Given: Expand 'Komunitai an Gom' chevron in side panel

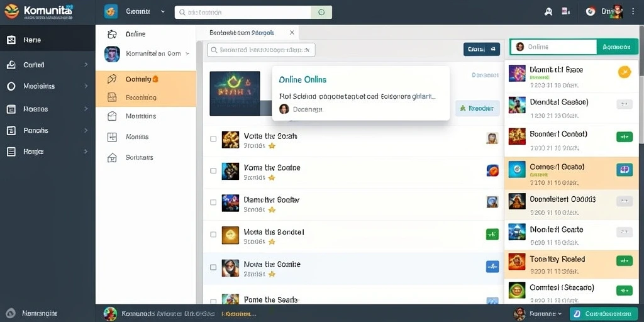Looking at the screenshot, I should coord(187,53).
